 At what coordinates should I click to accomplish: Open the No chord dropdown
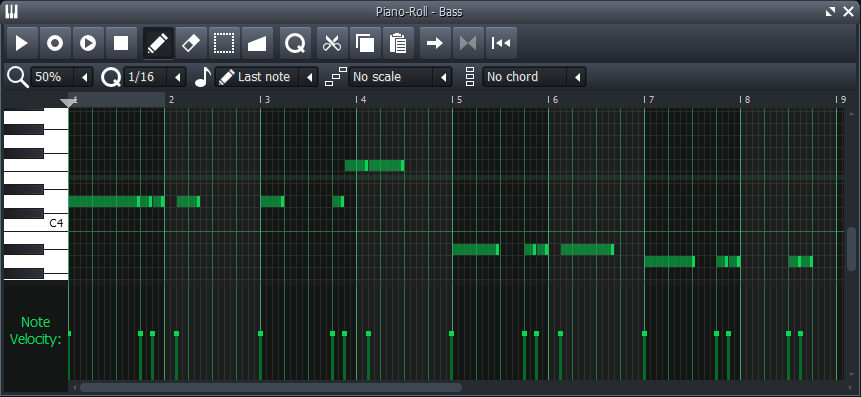tap(534, 77)
